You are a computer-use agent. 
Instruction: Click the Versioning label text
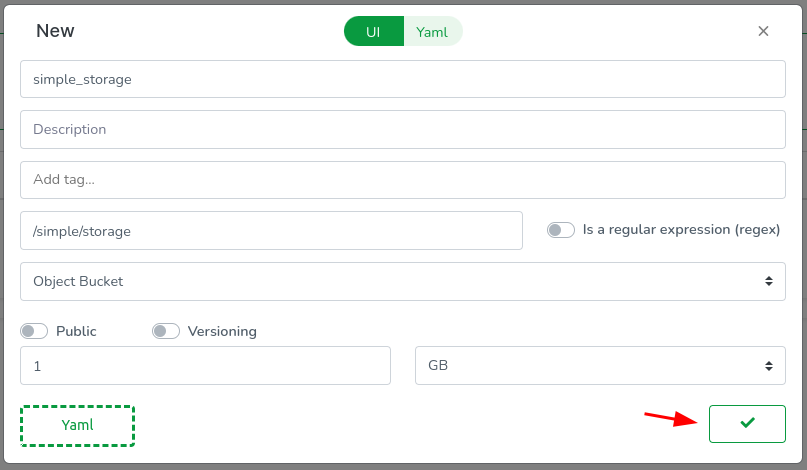[222, 331]
